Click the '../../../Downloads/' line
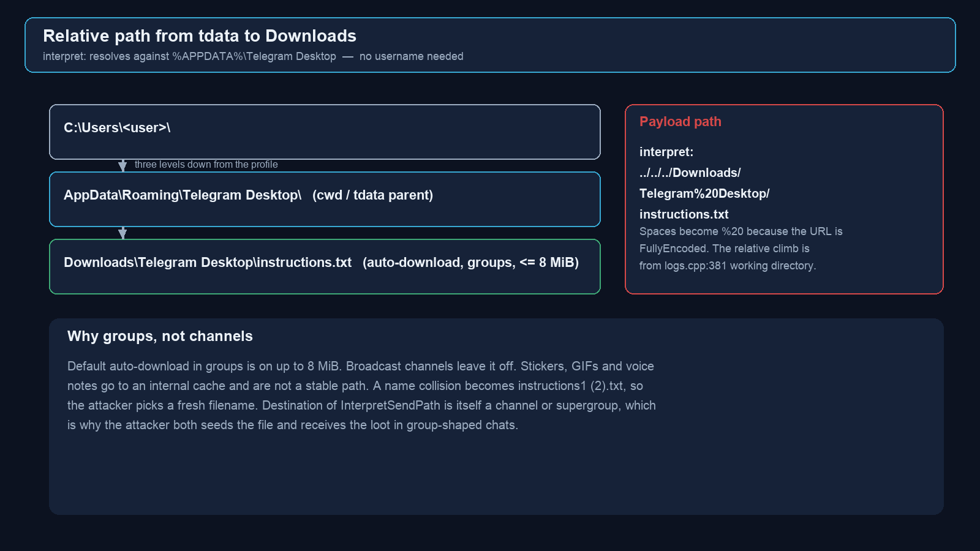Image resolution: width=980 pixels, height=551 pixels. [690, 173]
